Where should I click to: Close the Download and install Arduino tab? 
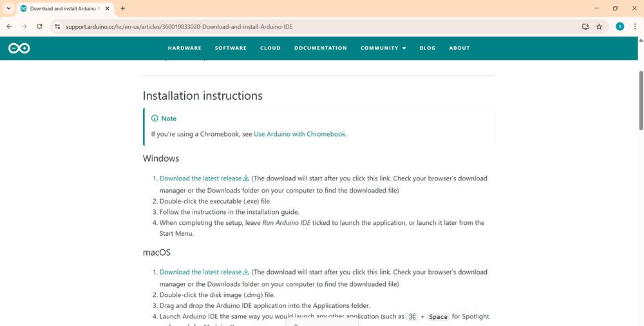[x=107, y=8]
